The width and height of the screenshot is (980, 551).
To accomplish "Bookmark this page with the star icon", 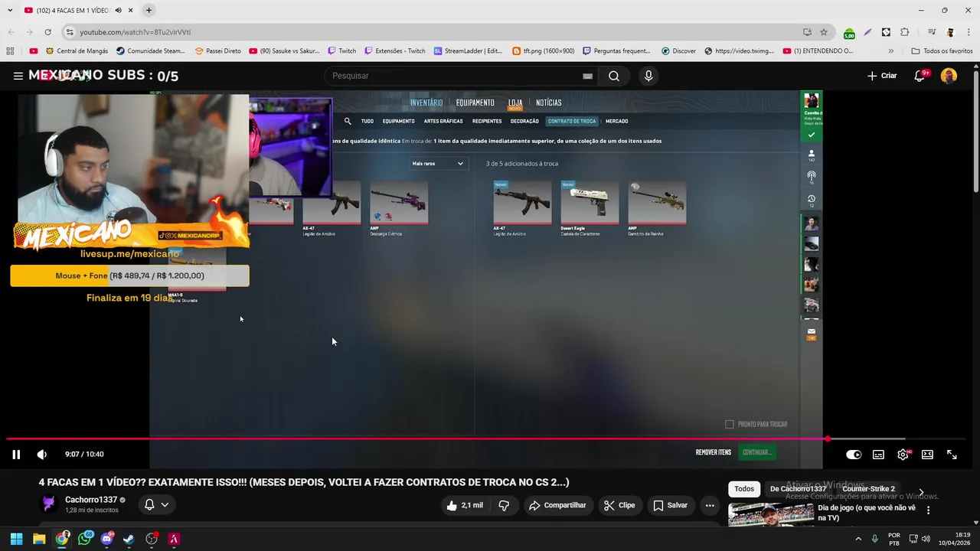I will (x=824, y=32).
